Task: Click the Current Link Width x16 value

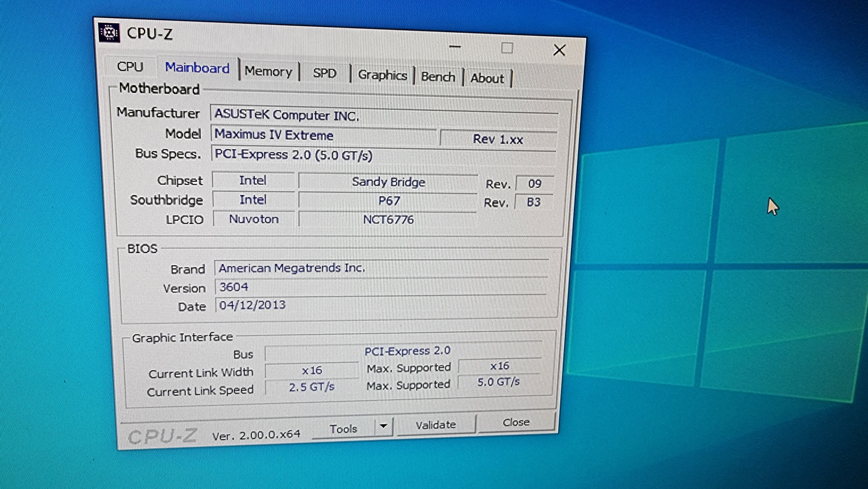Action: tap(312, 371)
